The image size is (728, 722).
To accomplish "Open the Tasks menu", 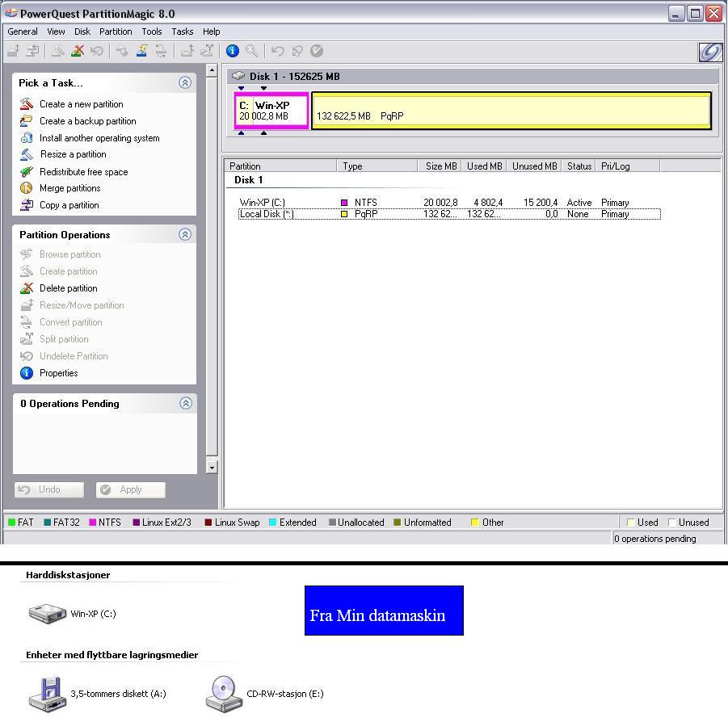I will tap(183, 31).
